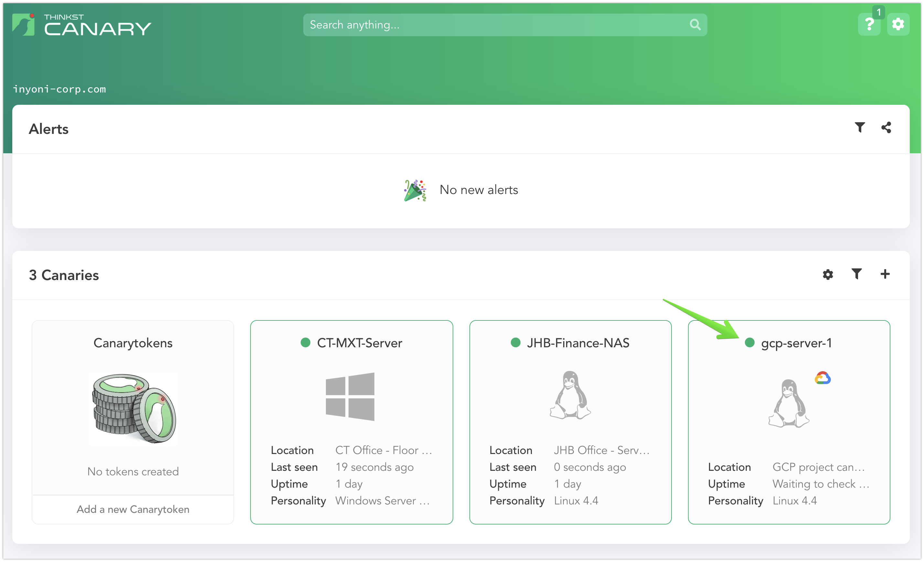The image size is (924, 562).
Task: Click location 'CT Office - Floor …' value
Action: 384,450
